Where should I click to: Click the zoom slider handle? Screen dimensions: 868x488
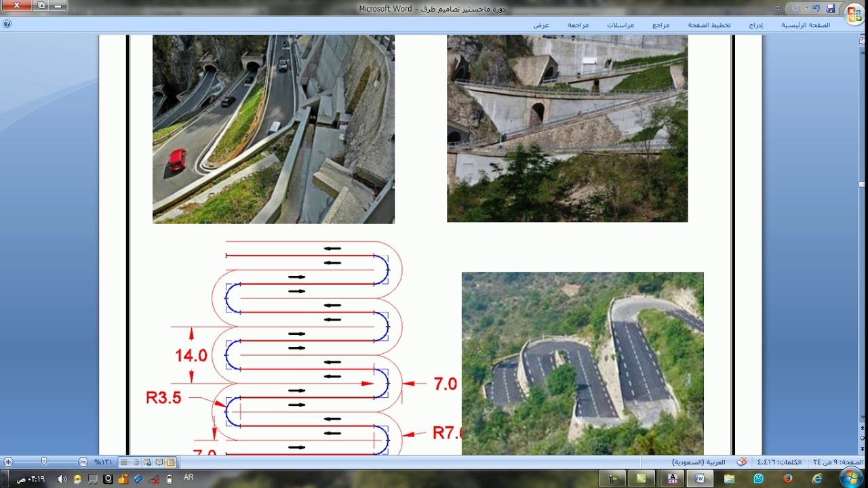44,462
